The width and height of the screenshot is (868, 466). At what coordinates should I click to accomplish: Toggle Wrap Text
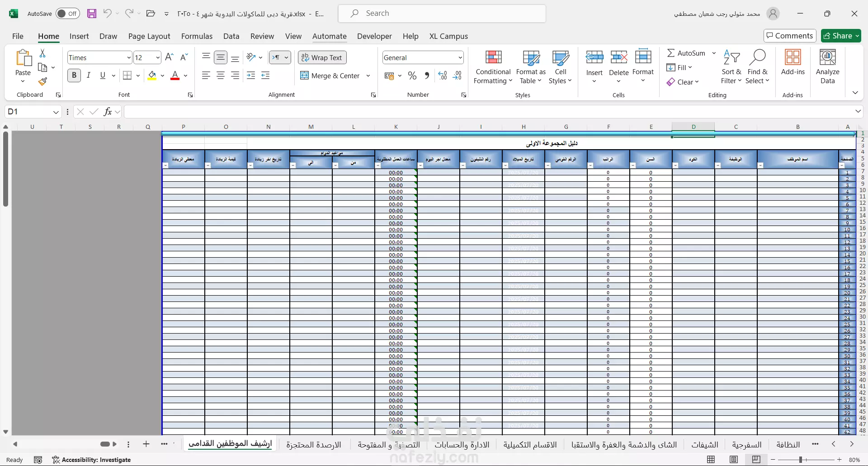[x=322, y=57]
